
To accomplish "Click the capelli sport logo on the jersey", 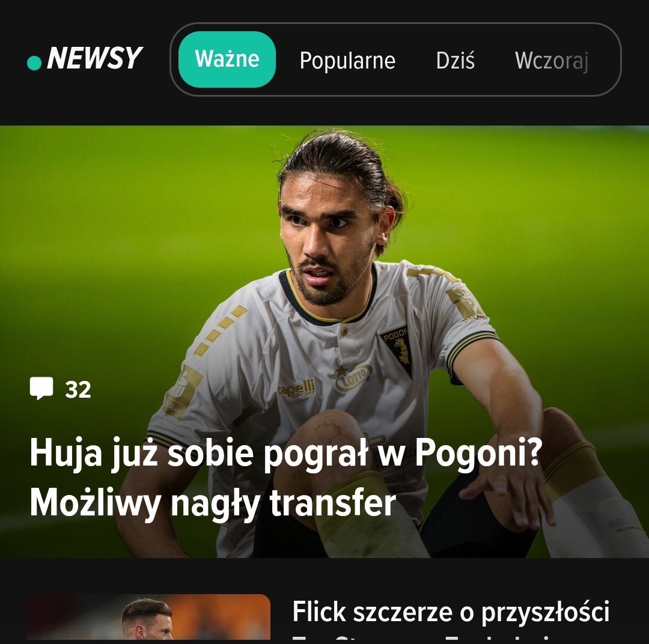I will coord(296,389).
